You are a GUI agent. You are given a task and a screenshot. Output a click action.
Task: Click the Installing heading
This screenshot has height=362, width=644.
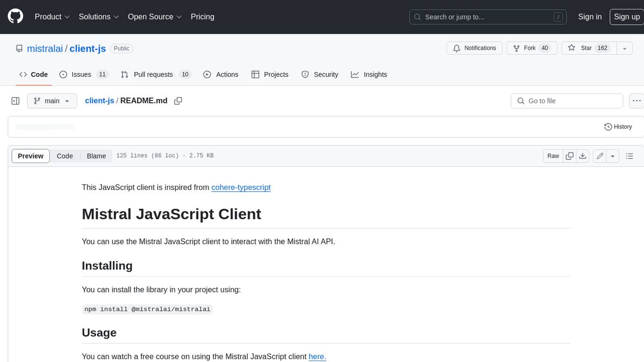[x=107, y=266]
